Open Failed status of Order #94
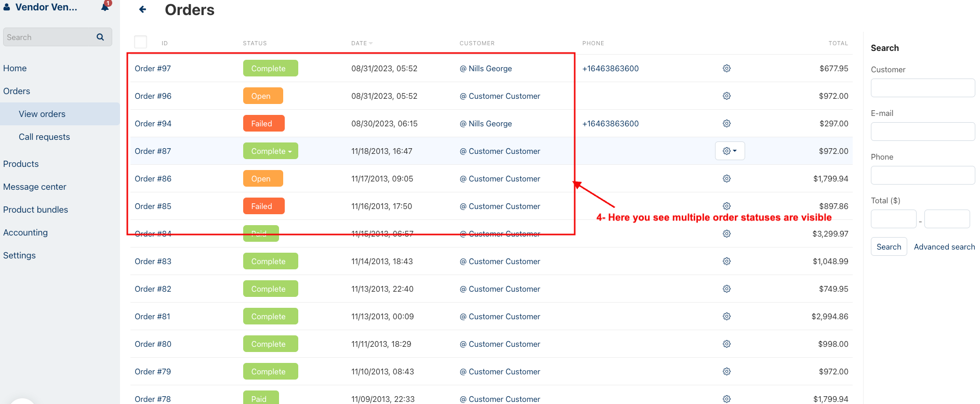Viewport: 980px width, 404px height. pos(264,123)
